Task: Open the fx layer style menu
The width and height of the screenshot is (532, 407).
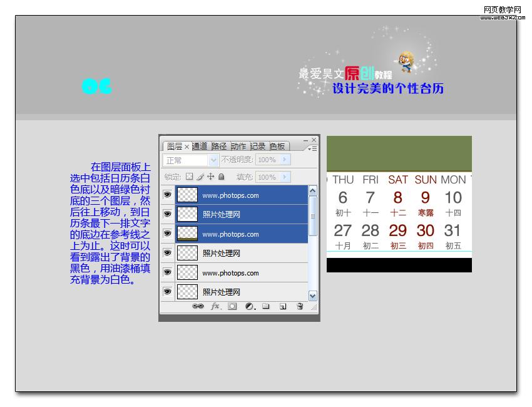Action: click(x=216, y=306)
